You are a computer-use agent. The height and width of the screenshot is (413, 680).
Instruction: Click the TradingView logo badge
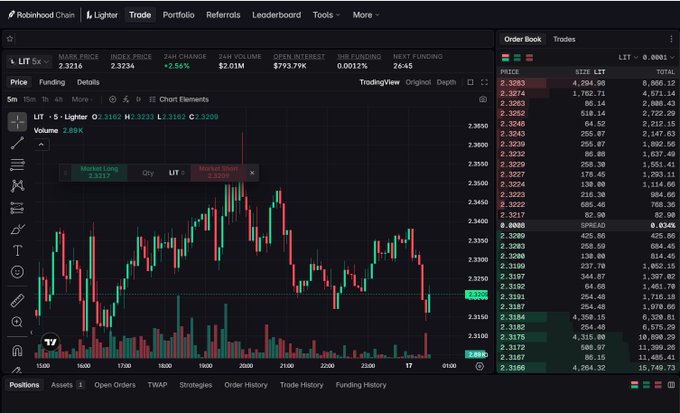tap(50, 342)
